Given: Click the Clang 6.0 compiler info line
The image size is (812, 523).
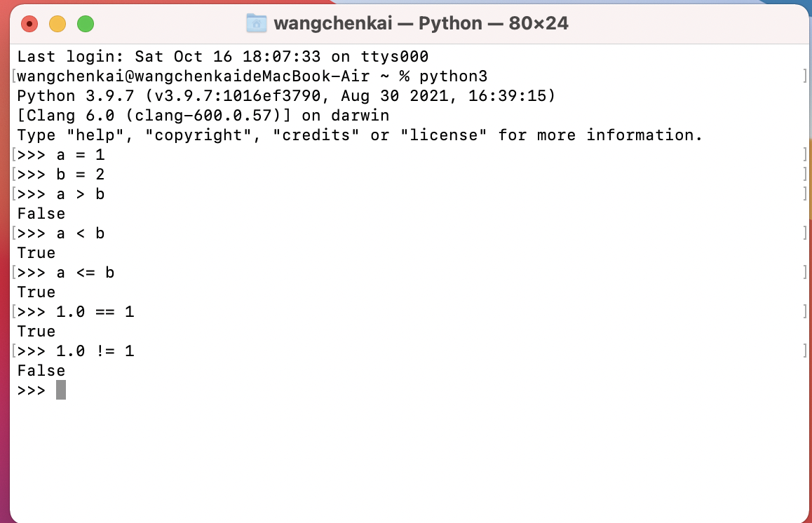Looking at the screenshot, I should click(x=203, y=115).
